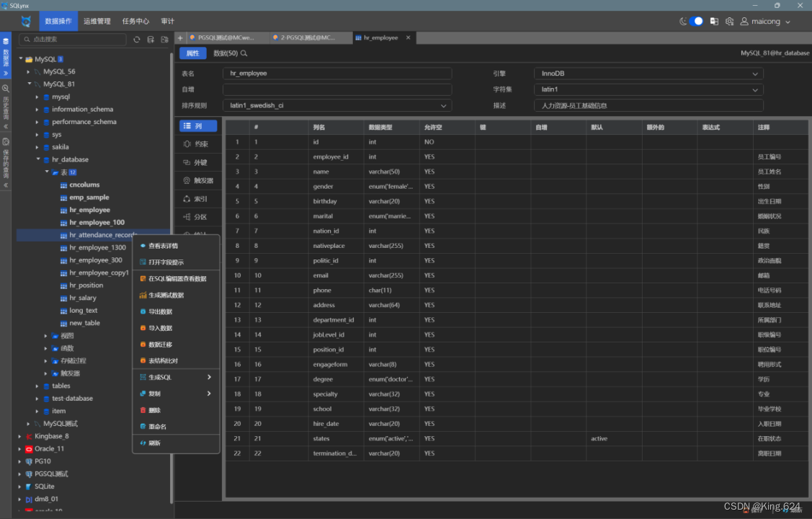Screen dimensions: 812x519
Task: Choose 查看表详情 from context menu
Action: 176,246
